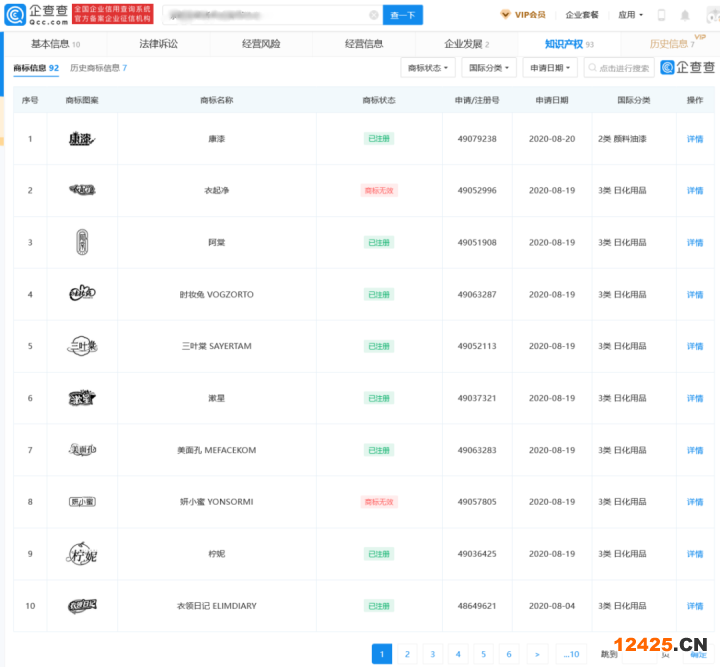The image size is (720, 667).
Task: Click the mobile phone icon in header
Action: pos(661,15)
